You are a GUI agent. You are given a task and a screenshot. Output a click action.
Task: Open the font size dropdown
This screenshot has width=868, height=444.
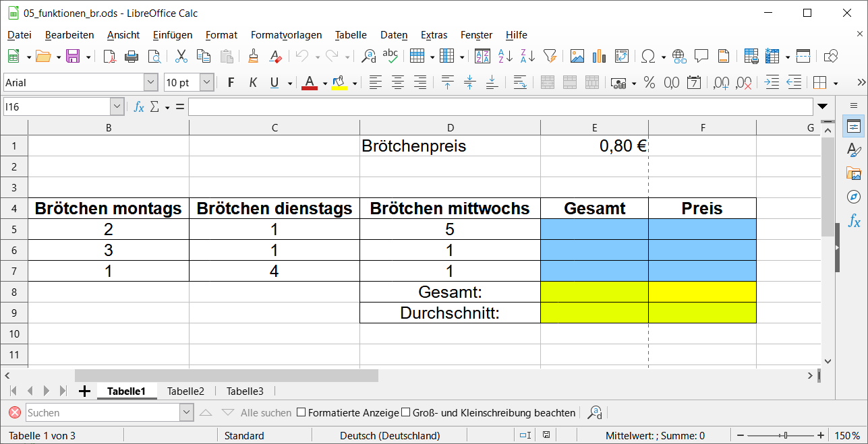coord(207,83)
